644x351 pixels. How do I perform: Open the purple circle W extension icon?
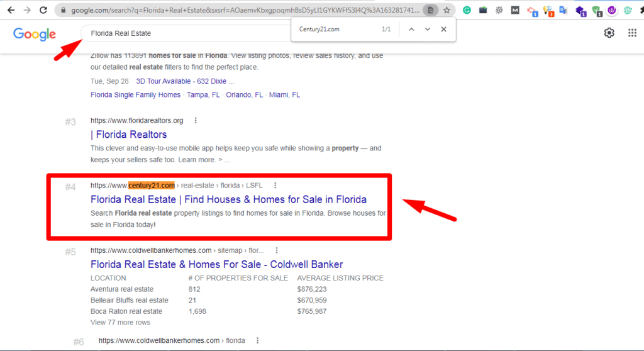(x=612, y=10)
